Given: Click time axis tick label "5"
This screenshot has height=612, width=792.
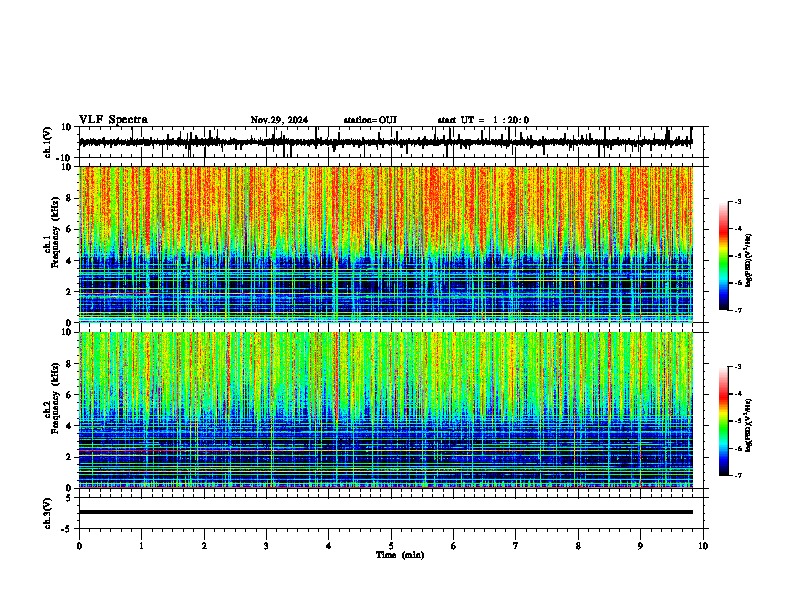Looking at the screenshot, I should 391,546.
